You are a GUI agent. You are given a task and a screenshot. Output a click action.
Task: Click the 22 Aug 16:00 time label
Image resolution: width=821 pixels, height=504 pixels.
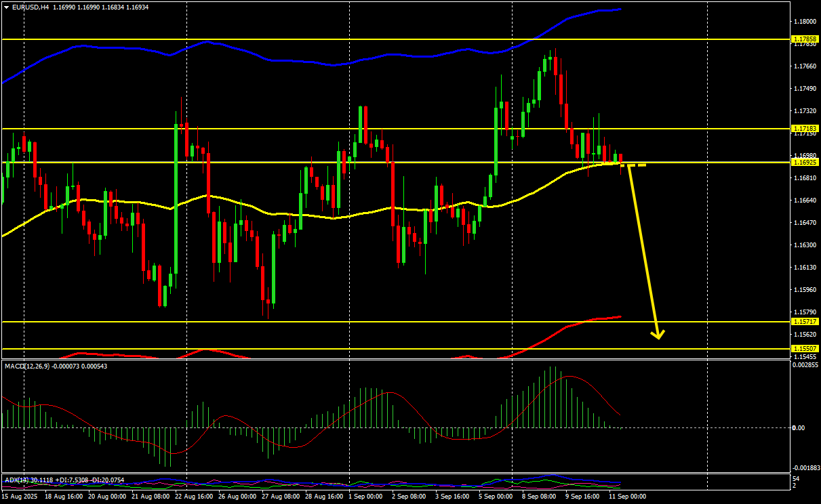tap(194, 497)
